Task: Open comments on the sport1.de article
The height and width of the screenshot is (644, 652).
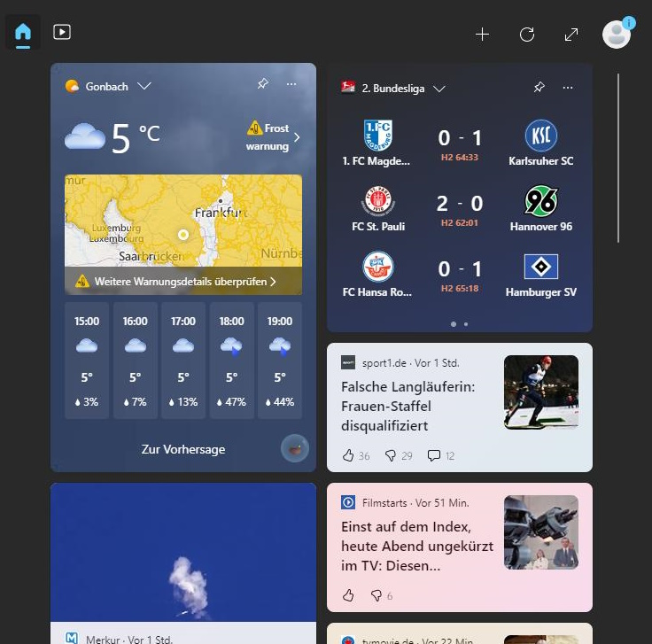Action: click(434, 455)
